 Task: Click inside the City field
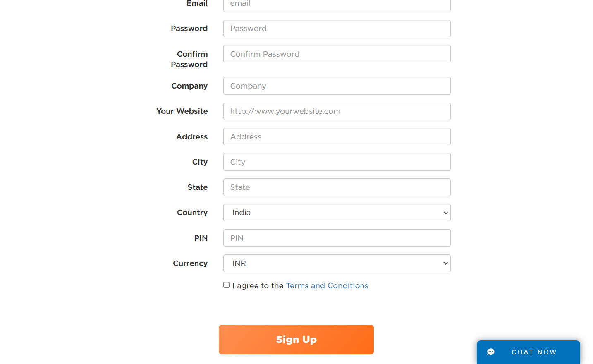[337, 162]
